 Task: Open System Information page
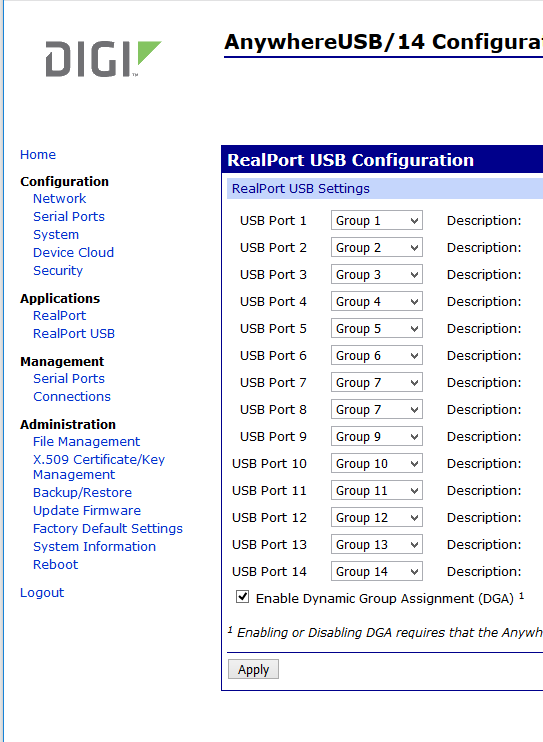tap(95, 547)
